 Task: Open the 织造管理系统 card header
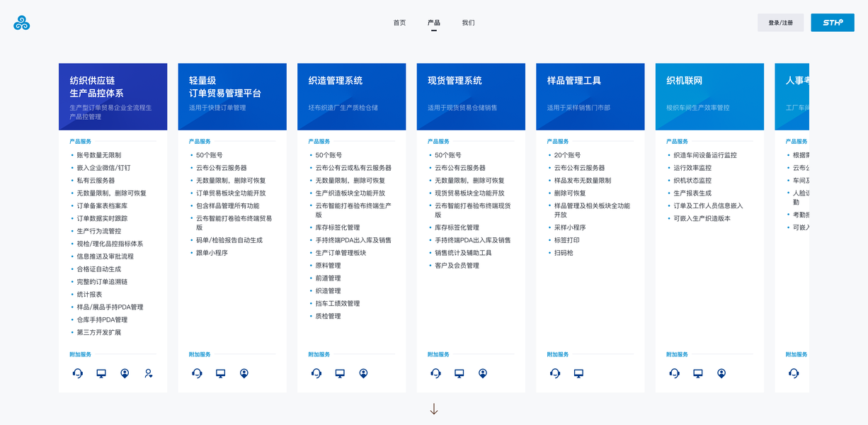[x=352, y=97]
